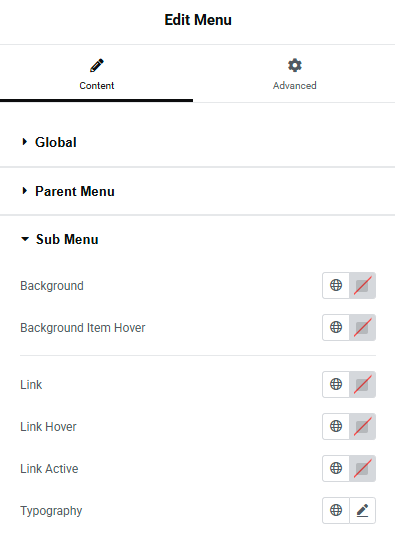This screenshot has width=395, height=548.
Task: Click the globe icon for Background color
Action: 336,286
